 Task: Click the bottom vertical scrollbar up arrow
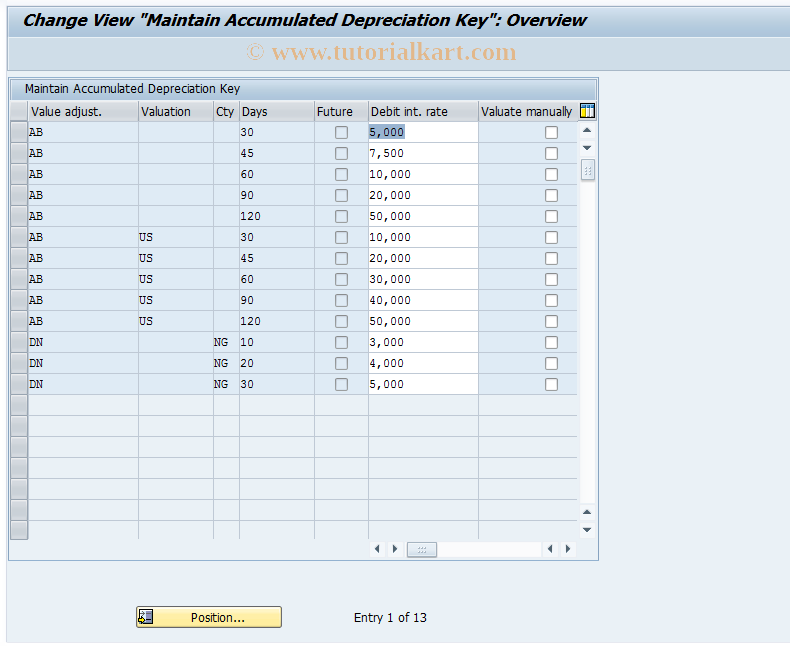[x=587, y=512]
